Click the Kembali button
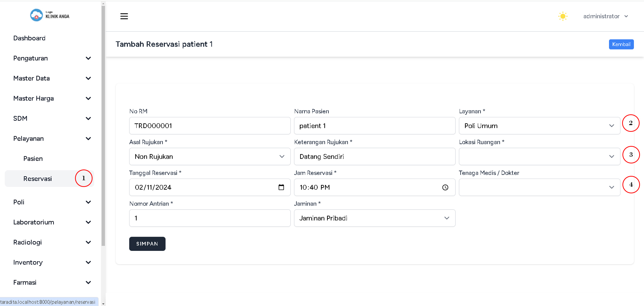This screenshot has height=306, width=644. click(x=621, y=44)
